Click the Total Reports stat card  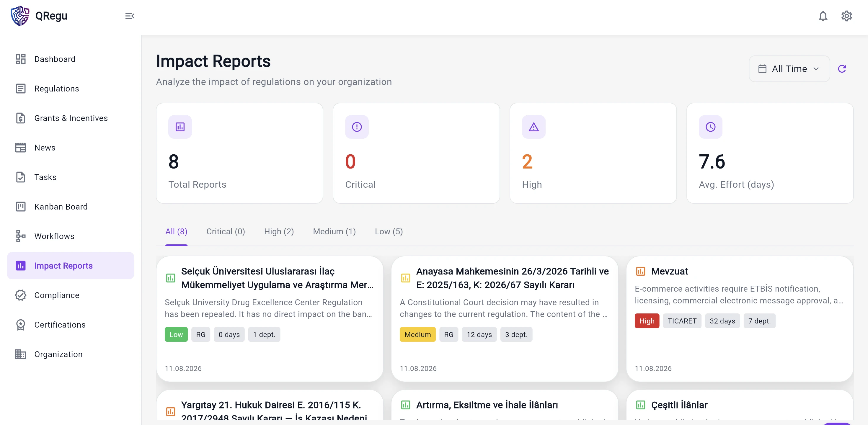coord(239,153)
